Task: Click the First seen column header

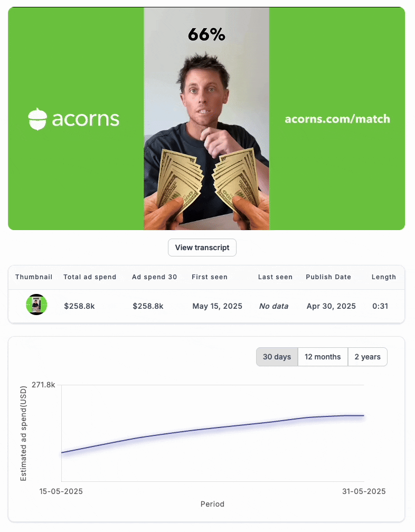Action: click(x=210, y=277)
